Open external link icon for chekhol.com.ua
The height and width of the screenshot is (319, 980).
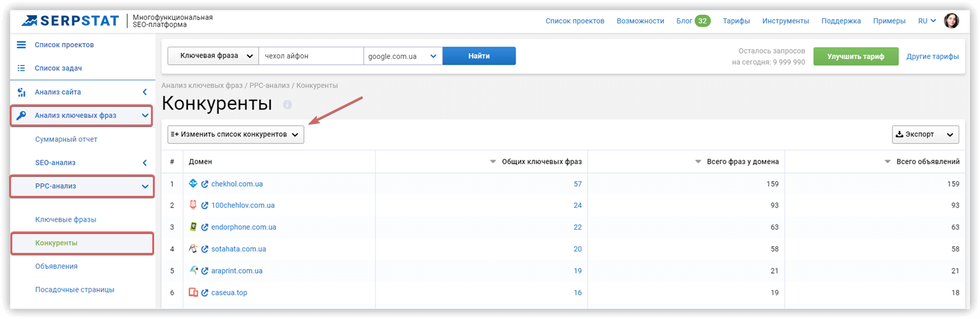click(x=205, y=184)
